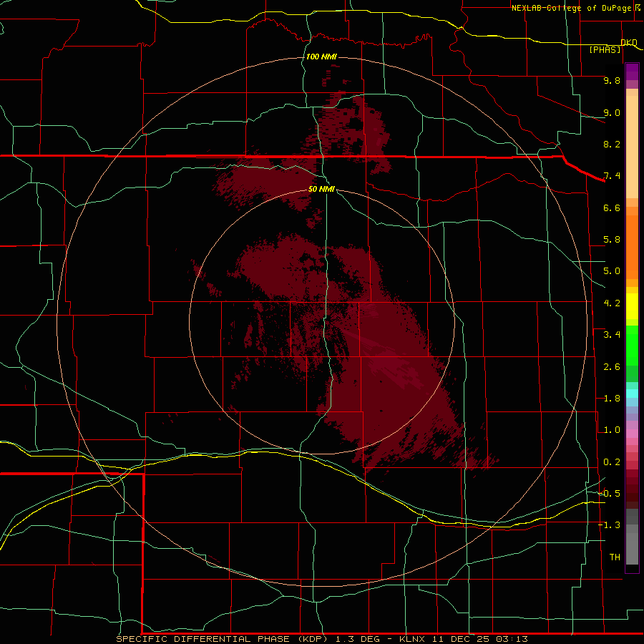The image size is (644, 644).
Task: Click the [PHAS] units label
Action: [605, 49]
